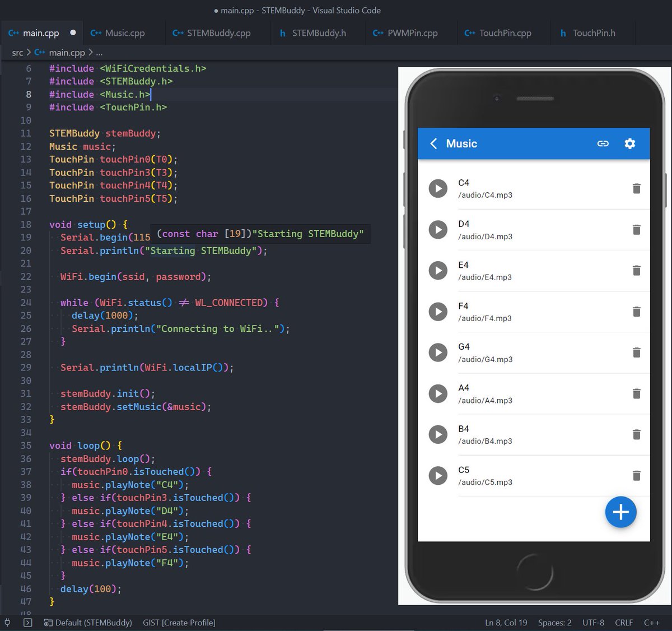Image resolution: width=672 pixels, height=631 pixels.
Task: Click 'music.playNote("F4");' in code
Action: pyautogui.click(x=130, y=563)
